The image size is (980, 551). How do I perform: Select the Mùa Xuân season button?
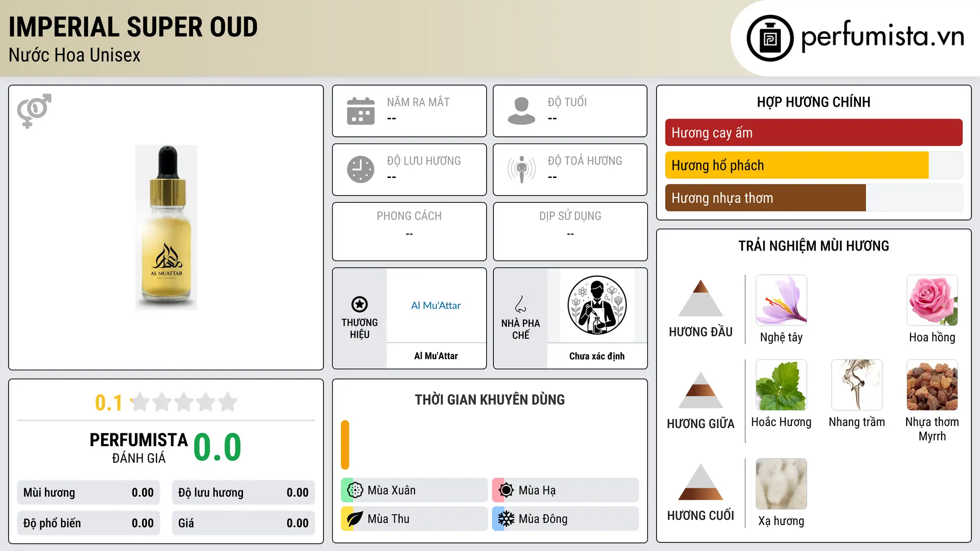[x=414, y=490]
